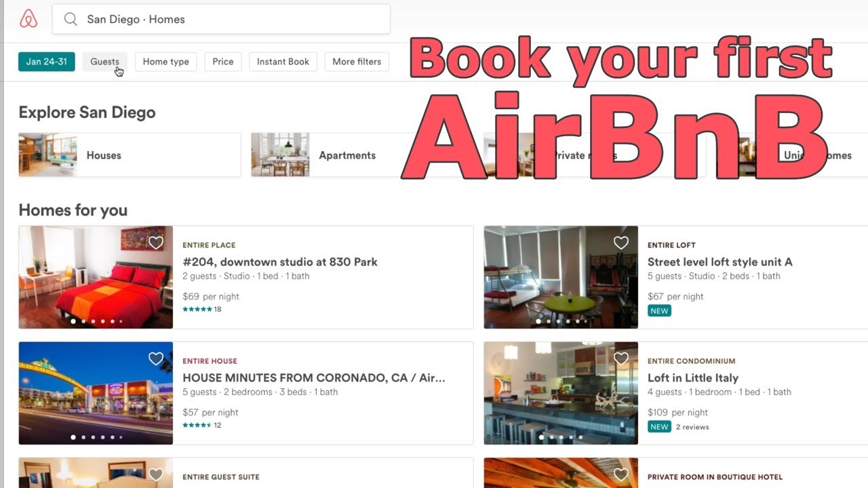Open the Guests filter dropdown
The height and width of the screenshot is (488, 868).
point(104,62)
